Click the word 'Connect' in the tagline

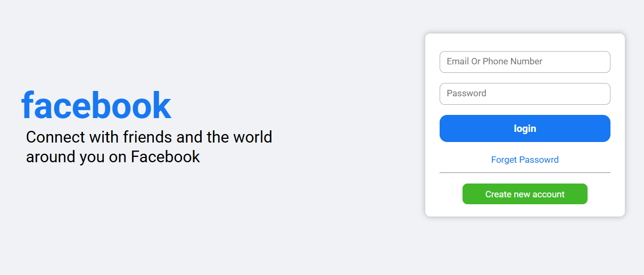[x=55, y=137]
